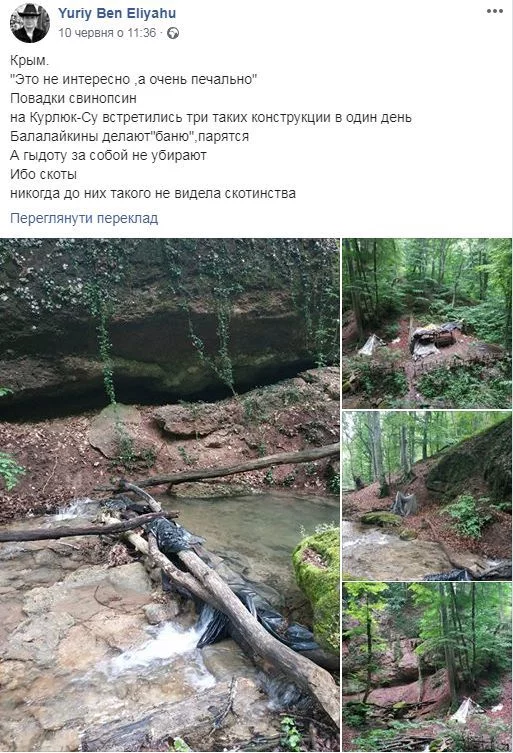This screenshot has height=753, width=513.
Task: Click the globe public privacy icon
Action: coord(173,33)
